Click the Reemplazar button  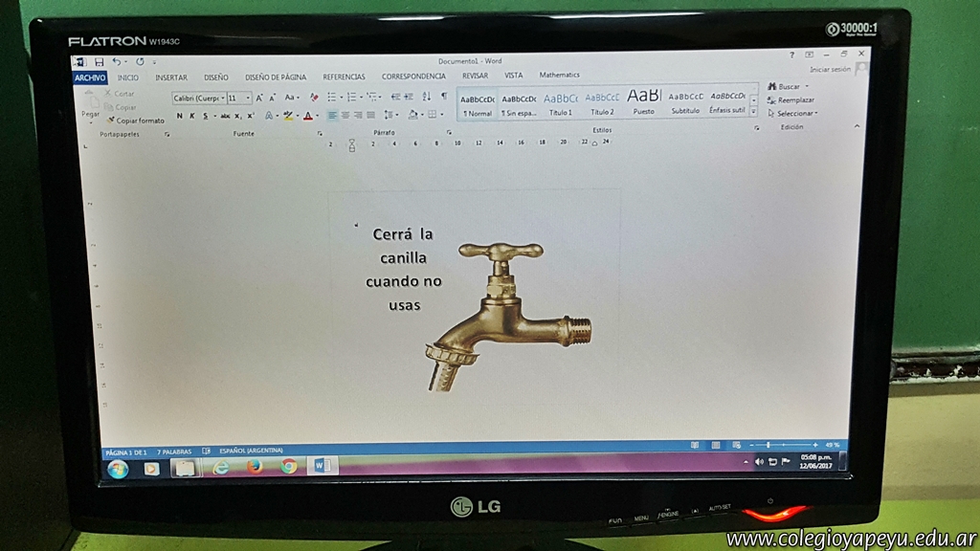click(794, 99)
